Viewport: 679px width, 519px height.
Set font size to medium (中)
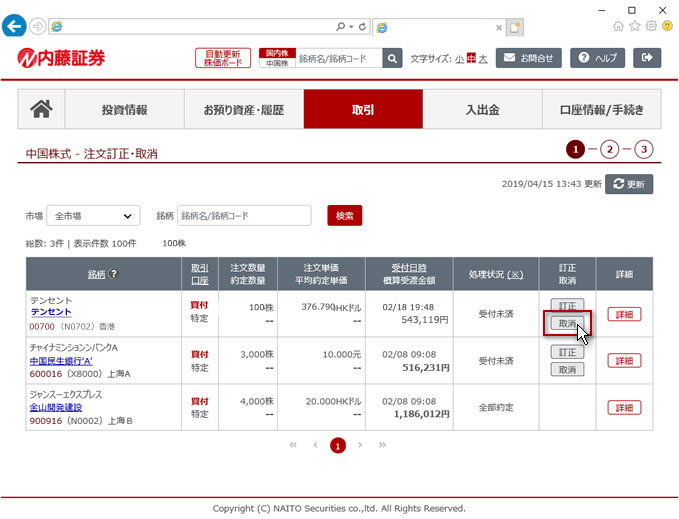[x=471, y=58]
